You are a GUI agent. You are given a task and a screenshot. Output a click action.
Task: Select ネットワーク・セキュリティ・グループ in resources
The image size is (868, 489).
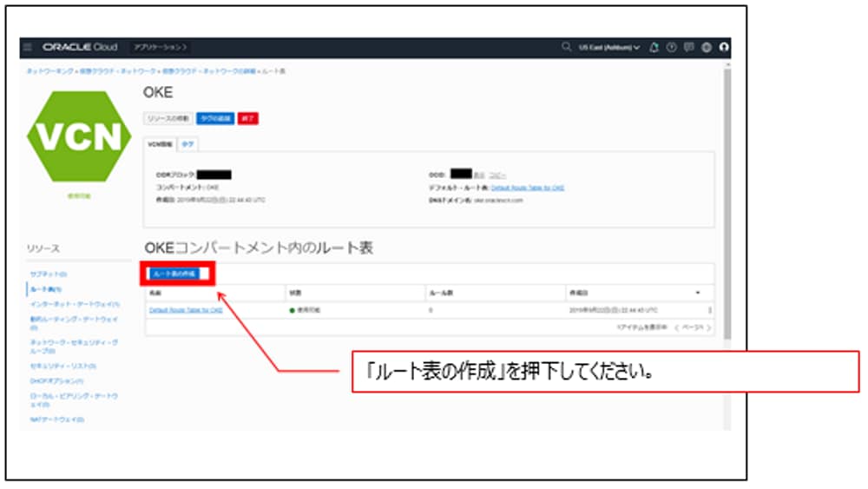point(74,346)
